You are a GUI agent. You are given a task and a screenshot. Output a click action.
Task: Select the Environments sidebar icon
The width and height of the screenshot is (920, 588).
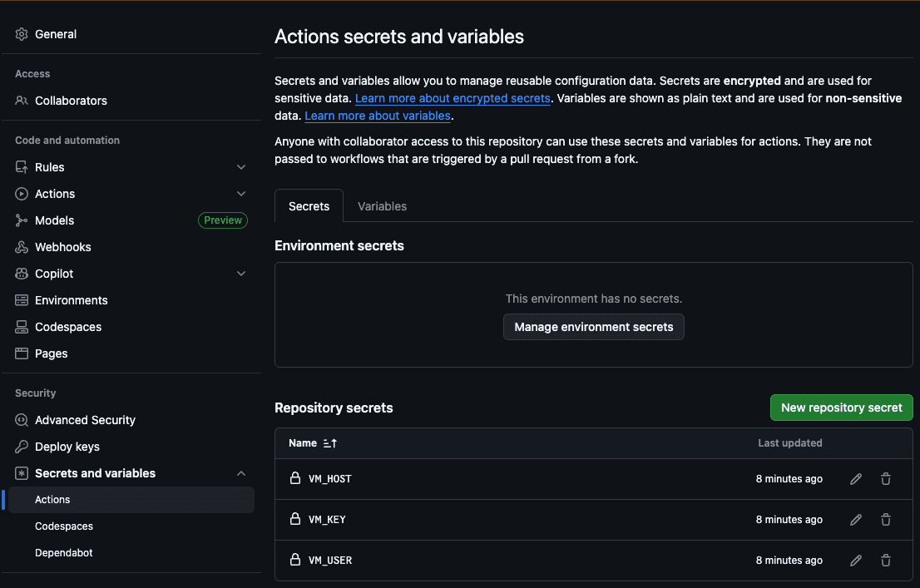[x=21, y=300]
